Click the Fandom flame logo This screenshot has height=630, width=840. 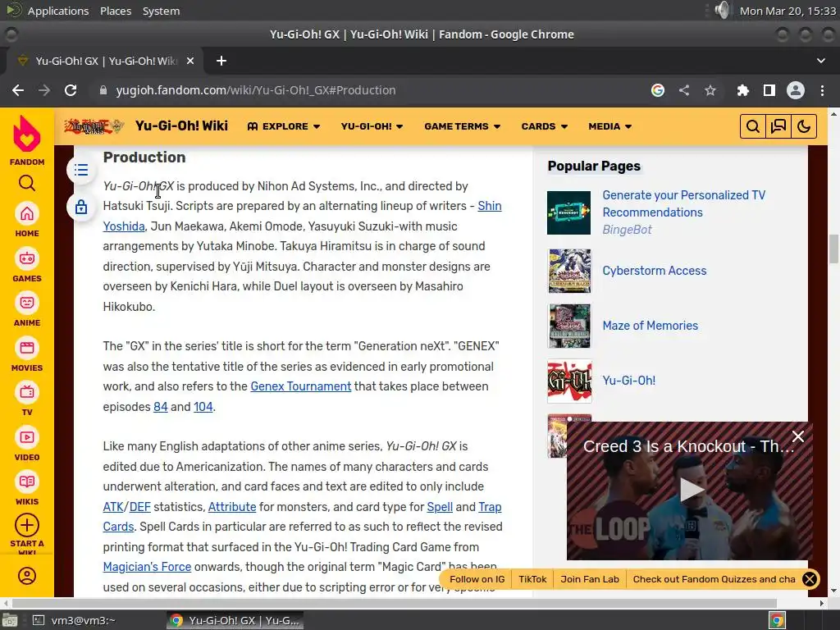(27, 135)
